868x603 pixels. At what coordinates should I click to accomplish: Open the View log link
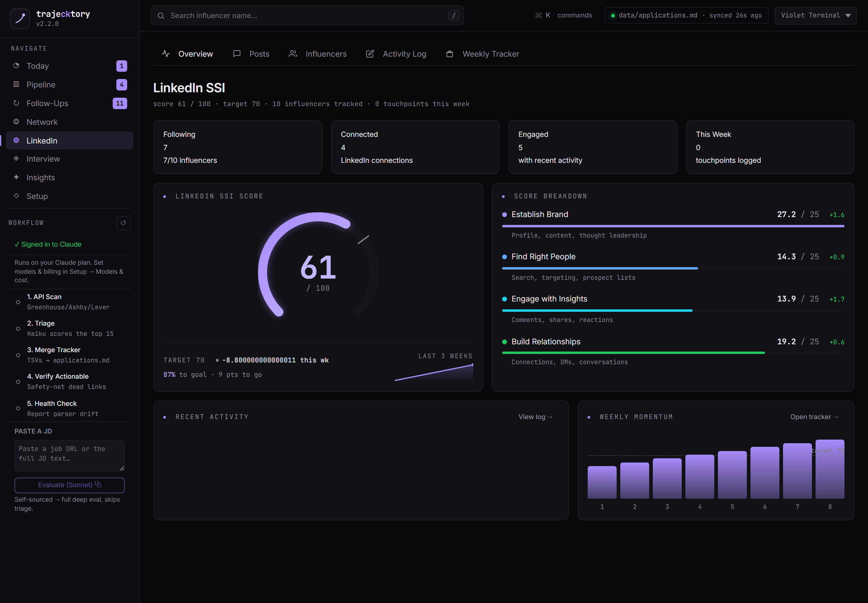pos(535,417)
